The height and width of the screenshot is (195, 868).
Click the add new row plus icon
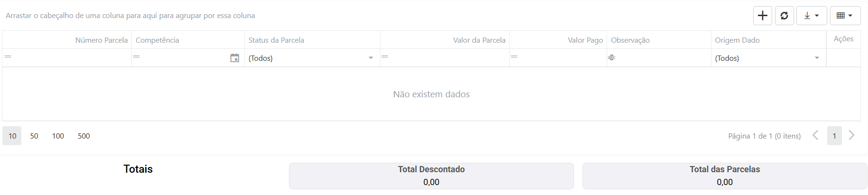(x=762, y=16)
